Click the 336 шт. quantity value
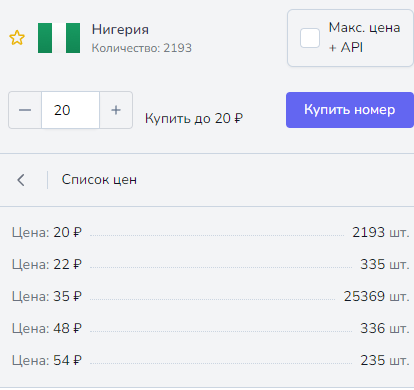 coord(385,328)
